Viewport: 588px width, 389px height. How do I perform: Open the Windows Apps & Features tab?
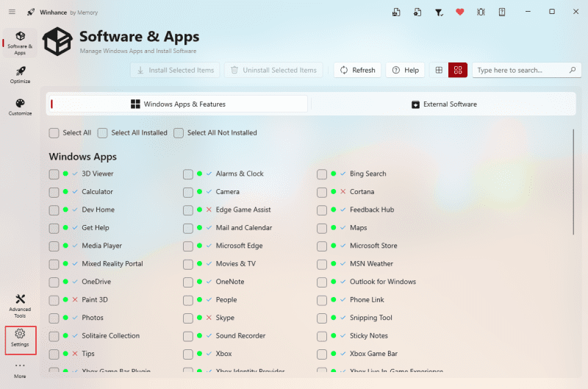[178, 104]
